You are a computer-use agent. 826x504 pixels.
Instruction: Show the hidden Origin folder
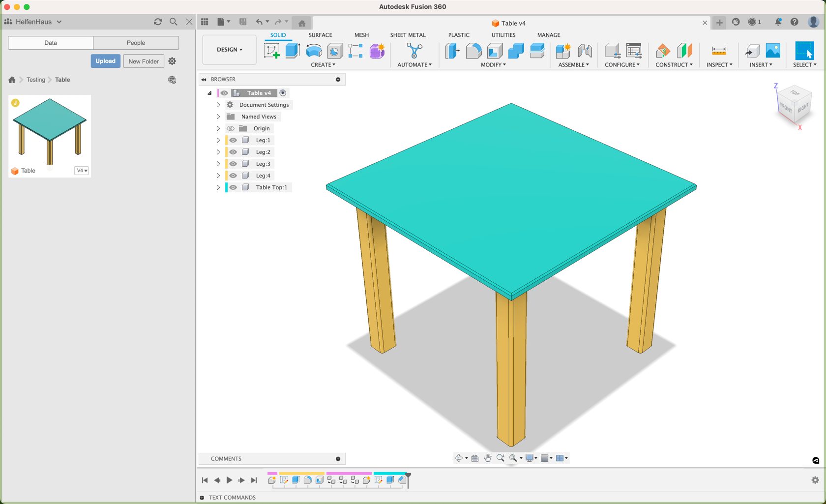pyautogui.click(x=231, y=128)
